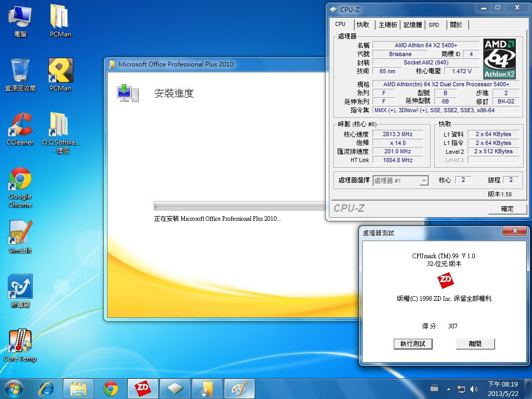Open the Core Temp desktop icon

click(x=20, y=342)
